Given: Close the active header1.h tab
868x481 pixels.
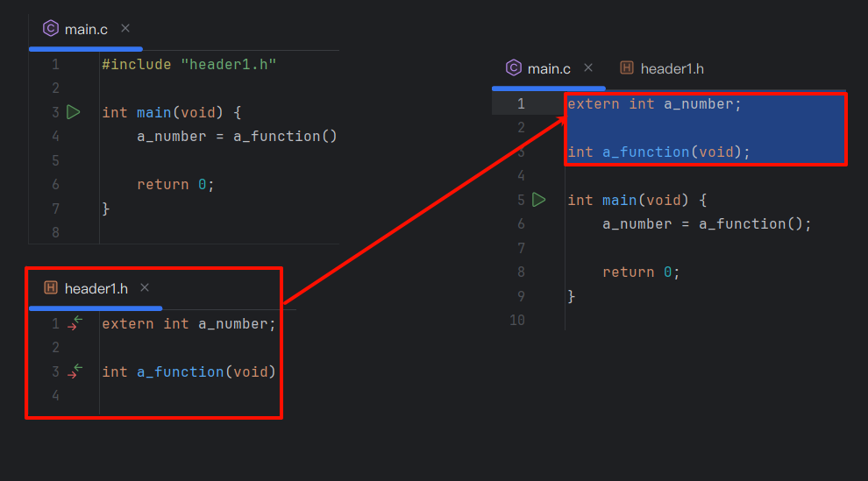Looking at the screenshot, I should click(x=145, y=287).
